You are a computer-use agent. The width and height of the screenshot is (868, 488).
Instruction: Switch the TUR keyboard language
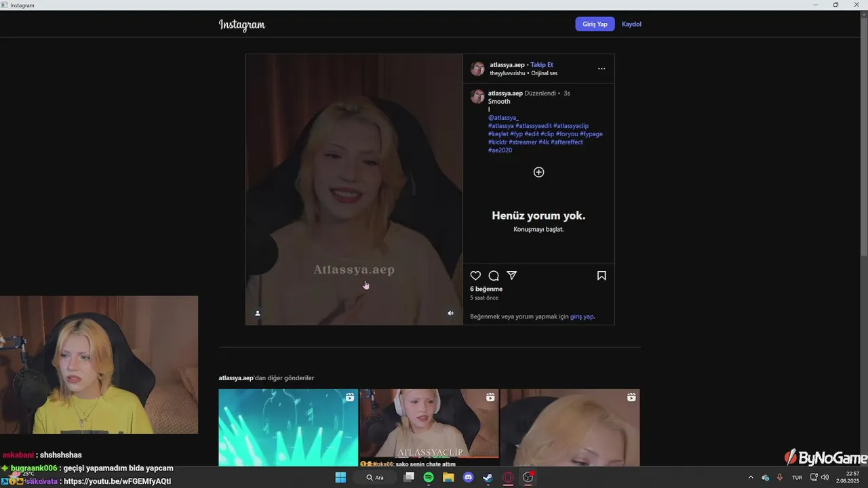click(797, 478)
